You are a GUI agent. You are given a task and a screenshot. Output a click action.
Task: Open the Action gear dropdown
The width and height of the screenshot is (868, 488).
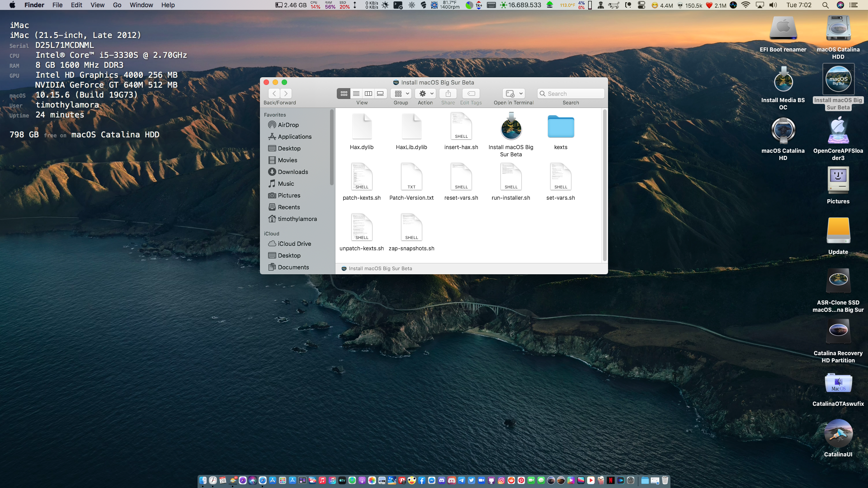click(x=425, y=94)
